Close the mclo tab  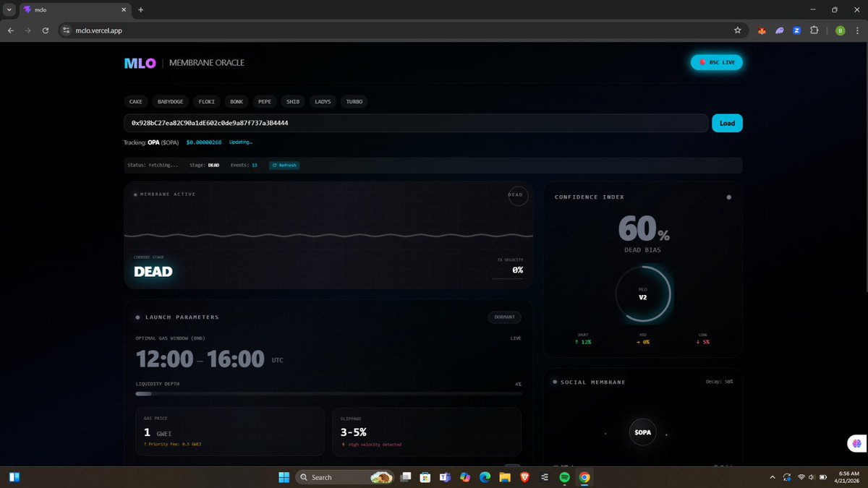[124, 10]
